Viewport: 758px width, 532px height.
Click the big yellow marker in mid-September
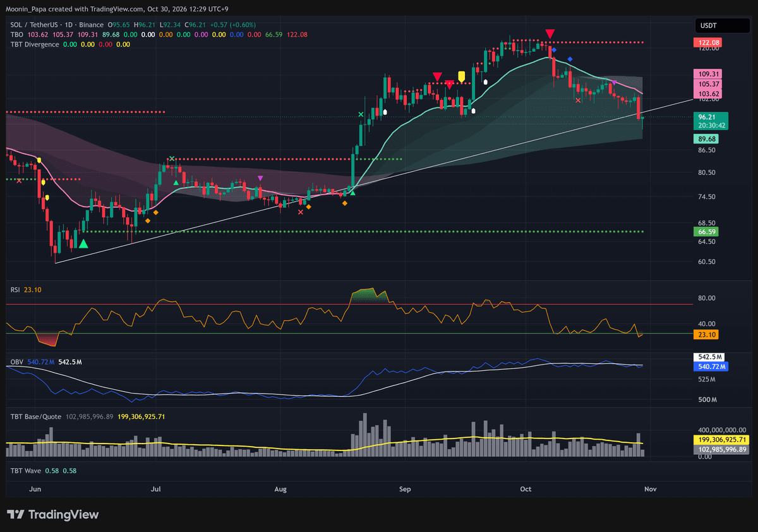[462, 76]
